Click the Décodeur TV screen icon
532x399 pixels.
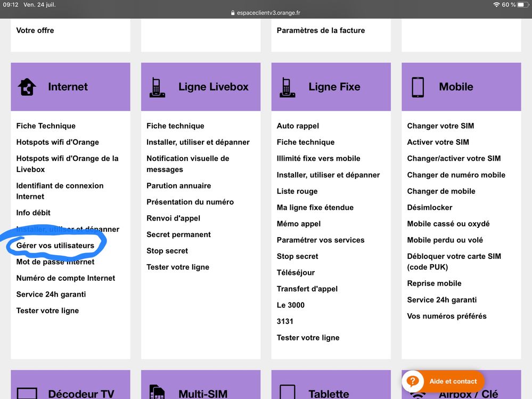pyautogui.click(x=27, y=394)
